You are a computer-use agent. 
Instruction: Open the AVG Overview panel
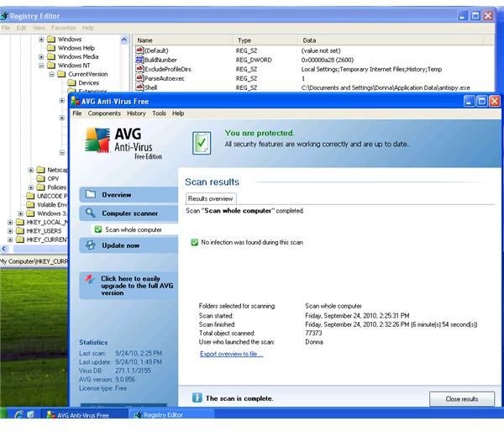tap(129, 195)
